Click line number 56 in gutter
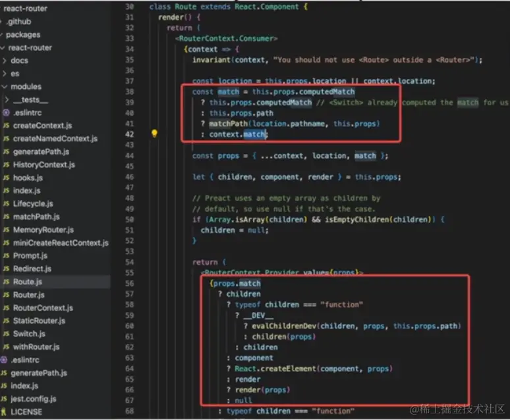510x420 pixels. click(129, 283)
